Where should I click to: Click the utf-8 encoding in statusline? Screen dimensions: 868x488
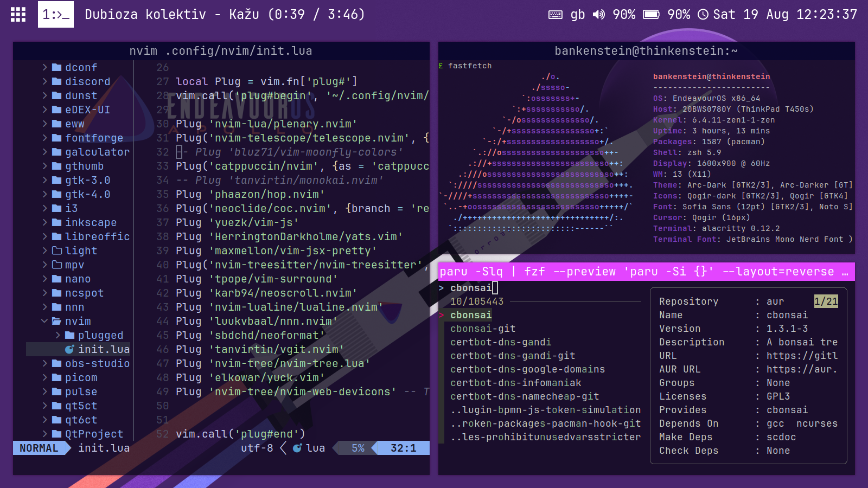click(x=257, y=448)
